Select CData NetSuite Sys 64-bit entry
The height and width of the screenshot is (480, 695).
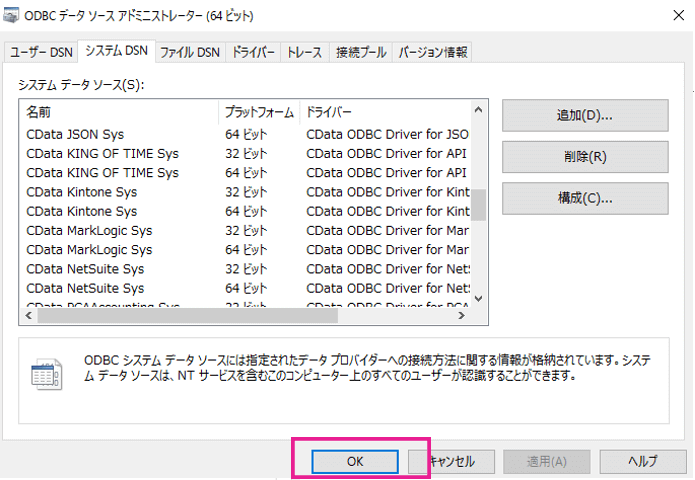coord(245,288)
